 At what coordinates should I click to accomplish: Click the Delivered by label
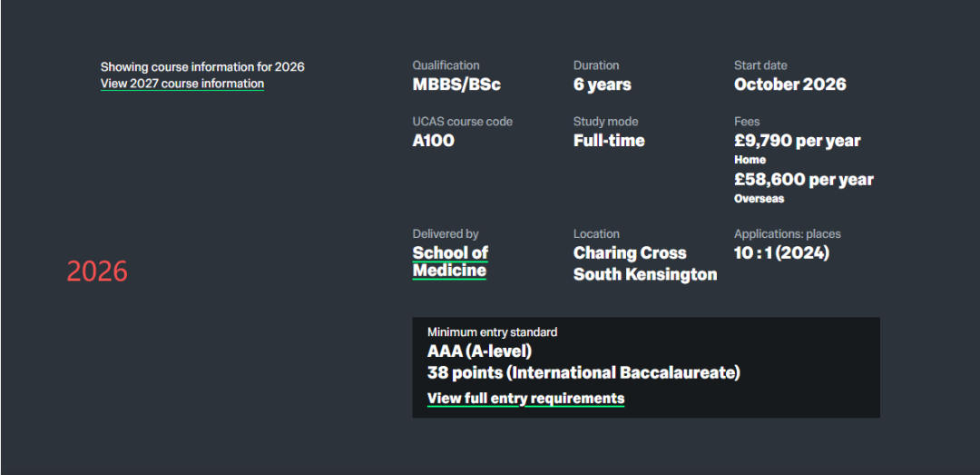(x=446, y=233)
